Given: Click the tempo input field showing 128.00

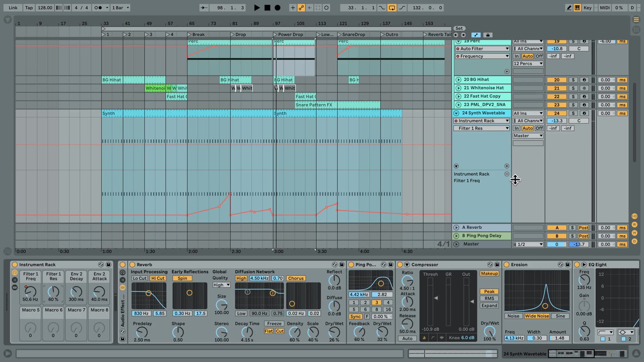Looking at the screenshot, I should click(x=44, y=7).
